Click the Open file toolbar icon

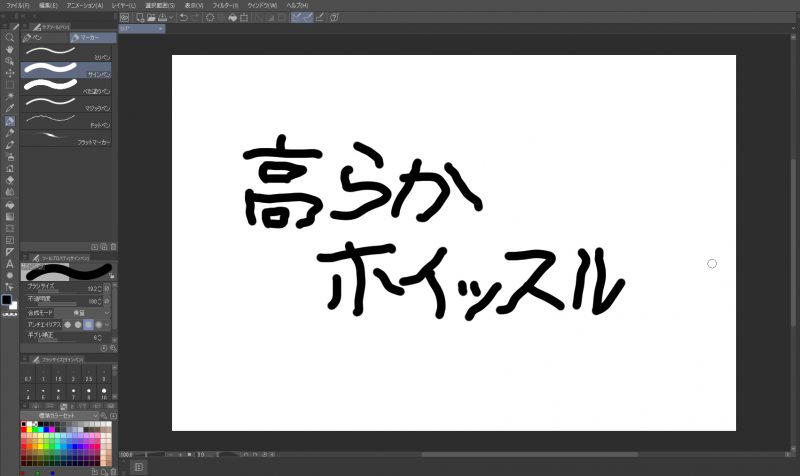152,17
